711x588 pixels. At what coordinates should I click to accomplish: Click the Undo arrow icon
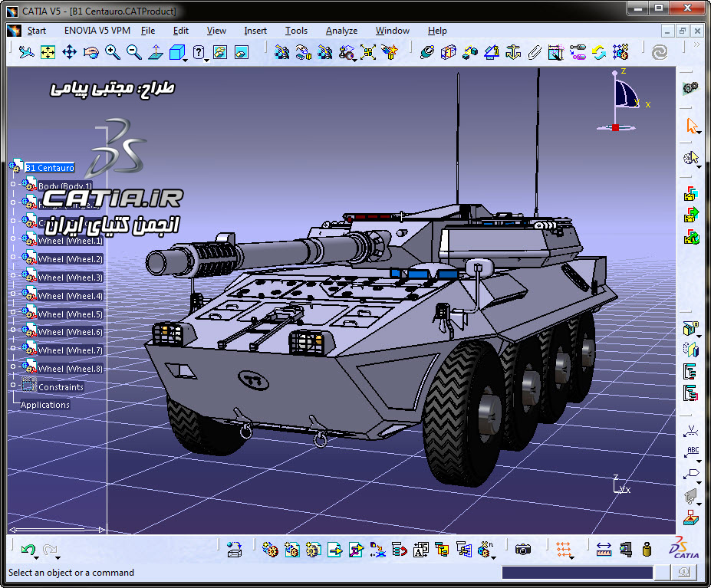click(28, 549)
